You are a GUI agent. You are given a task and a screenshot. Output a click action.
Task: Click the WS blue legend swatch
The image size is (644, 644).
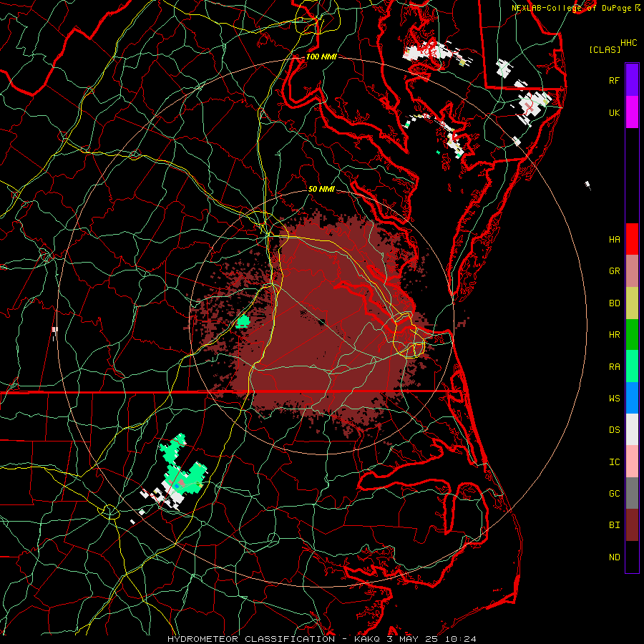click(x=632, y=398)
